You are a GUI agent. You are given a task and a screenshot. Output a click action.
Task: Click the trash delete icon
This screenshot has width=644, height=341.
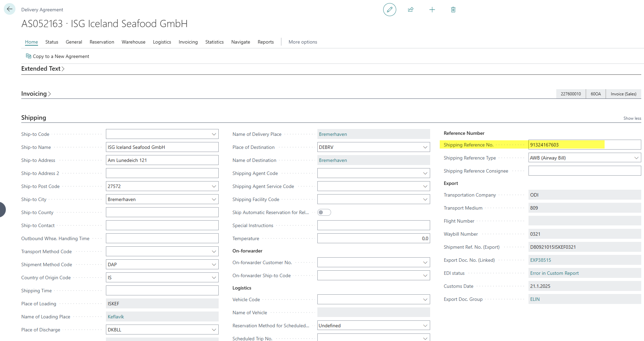pos(453,10)
